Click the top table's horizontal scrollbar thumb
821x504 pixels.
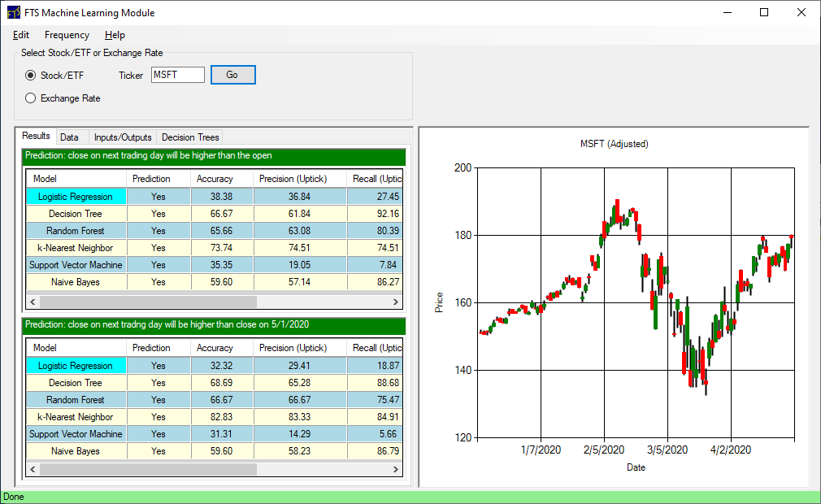146,302
